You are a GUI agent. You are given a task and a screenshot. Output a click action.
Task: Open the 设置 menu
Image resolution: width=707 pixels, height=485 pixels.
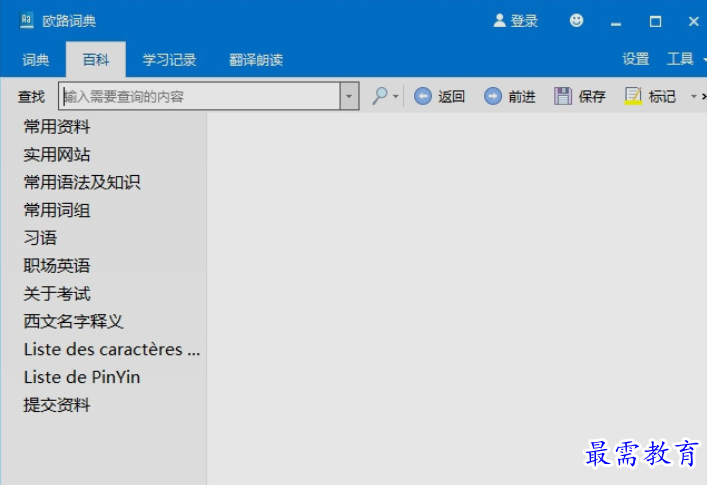(635, 59)
